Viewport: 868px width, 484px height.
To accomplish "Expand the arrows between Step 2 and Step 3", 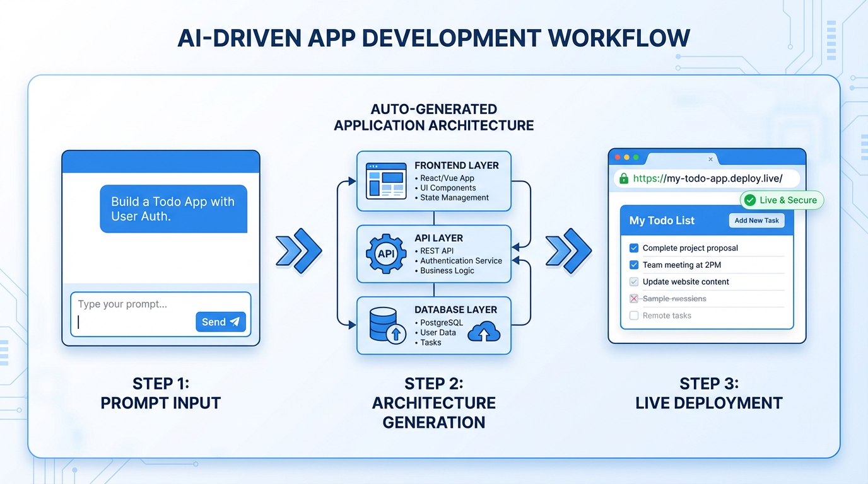I will click(567, 251).
